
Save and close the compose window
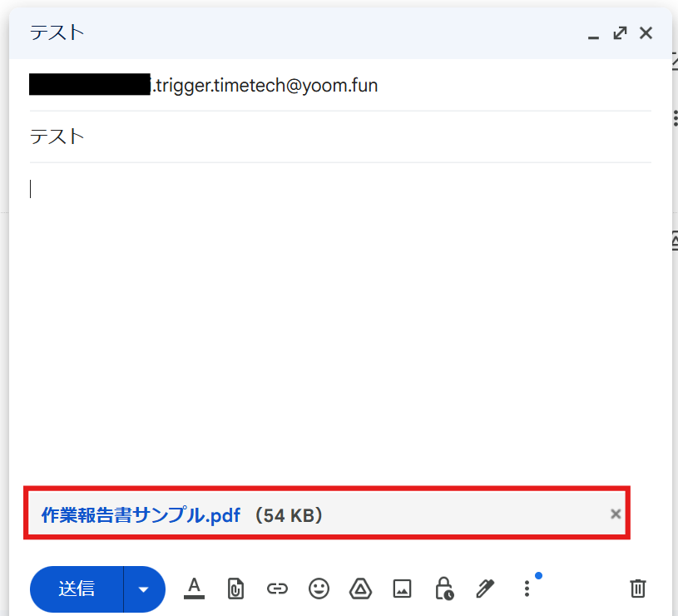(646, 33)
